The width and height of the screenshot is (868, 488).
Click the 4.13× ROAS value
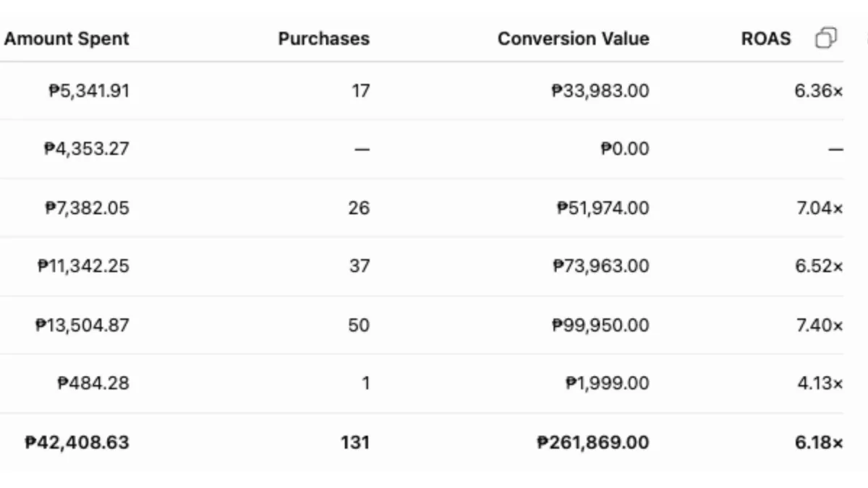point(820,384)
